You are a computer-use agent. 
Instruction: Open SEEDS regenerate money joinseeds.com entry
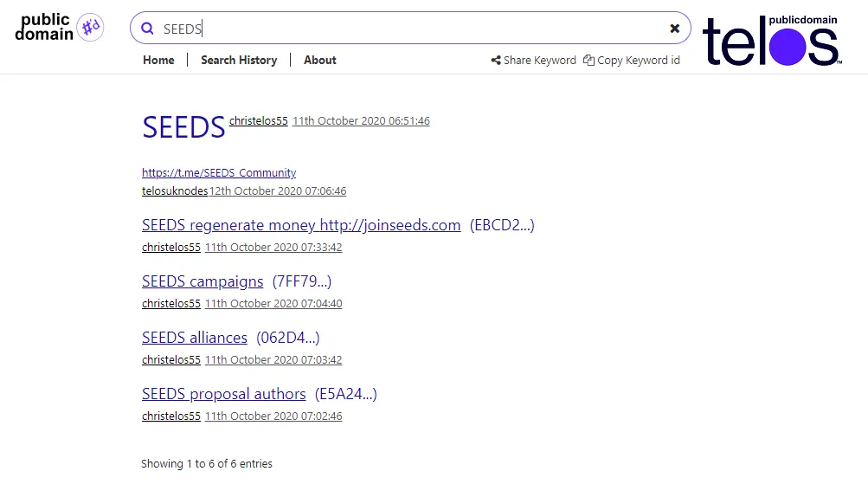(301, 225)
